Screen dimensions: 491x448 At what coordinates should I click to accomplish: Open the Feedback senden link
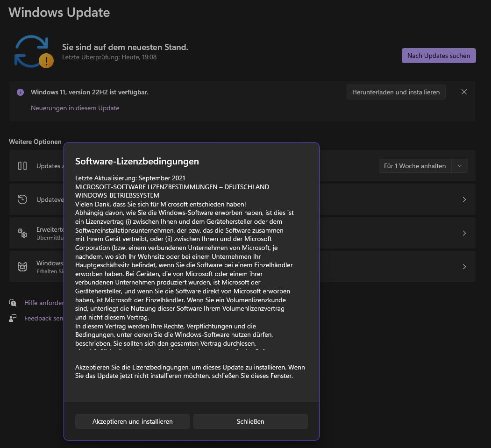(43, 318)
